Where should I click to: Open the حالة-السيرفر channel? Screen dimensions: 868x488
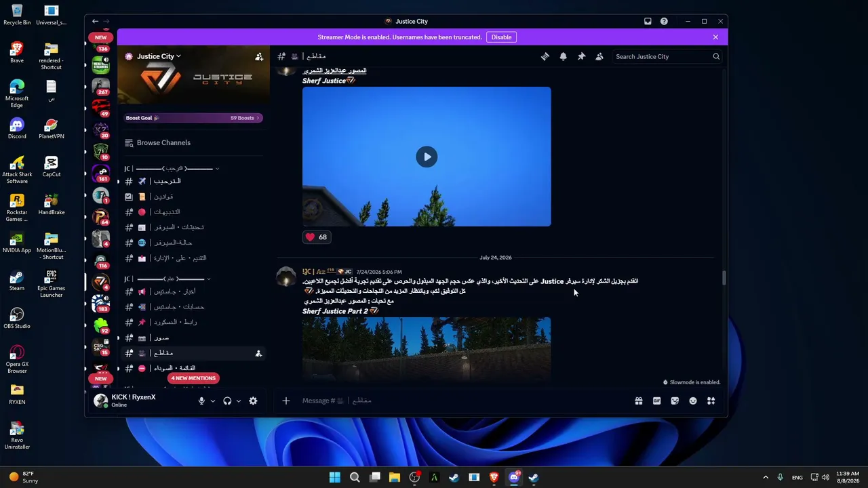193,243
